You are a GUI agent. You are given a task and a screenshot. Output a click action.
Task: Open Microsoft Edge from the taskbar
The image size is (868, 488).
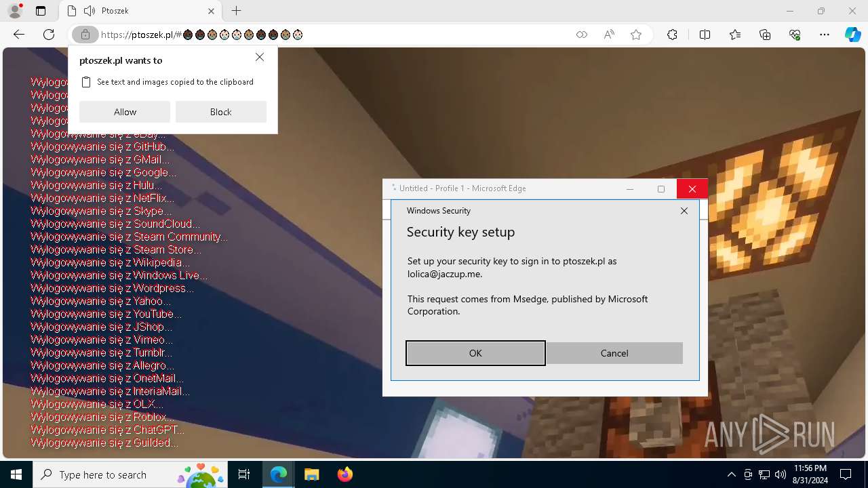(279, 474)
